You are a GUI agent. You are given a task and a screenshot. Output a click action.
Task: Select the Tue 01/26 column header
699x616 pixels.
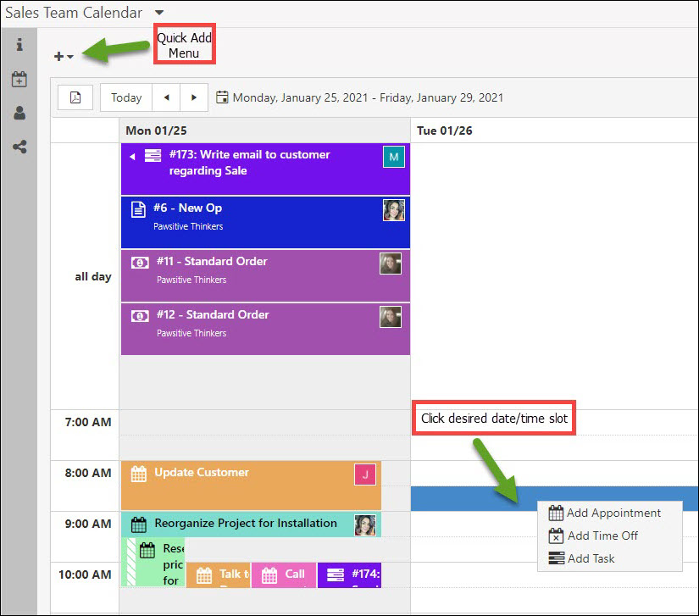point(554,130)
